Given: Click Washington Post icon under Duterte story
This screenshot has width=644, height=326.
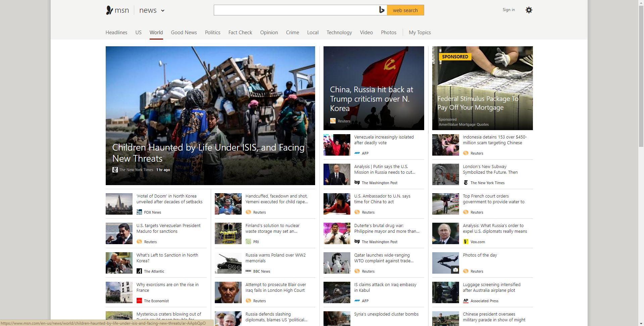Looking at the screenshot, I should tap(357, 241).
